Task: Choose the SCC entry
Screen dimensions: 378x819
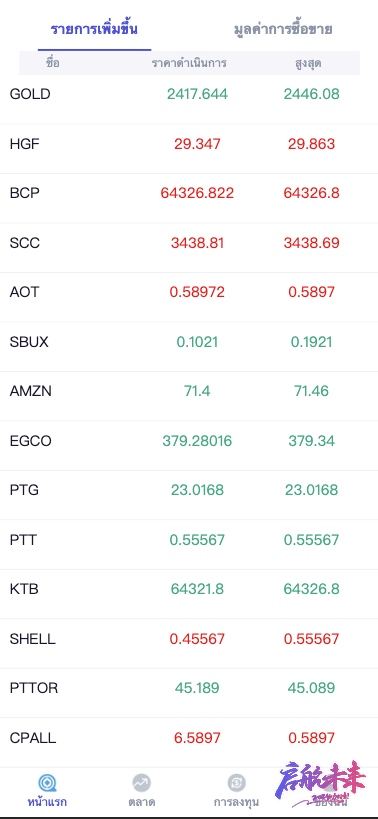Action: (189, 243)
